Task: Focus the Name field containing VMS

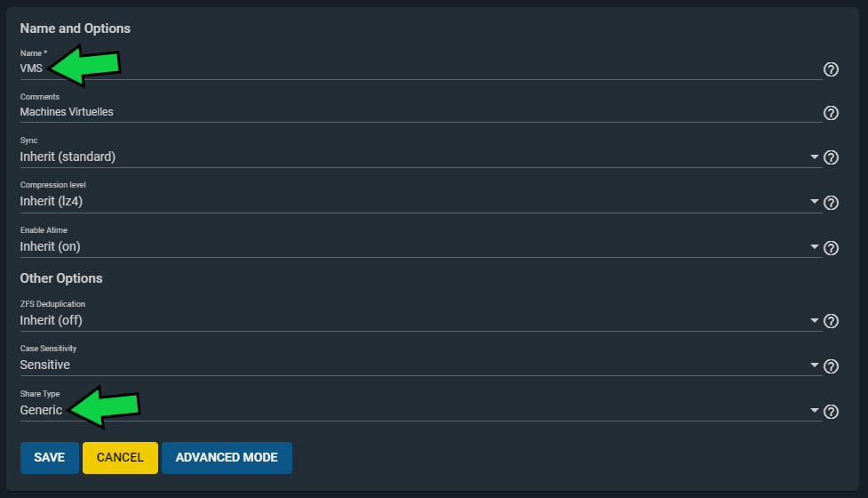Action: click(421, 68)
